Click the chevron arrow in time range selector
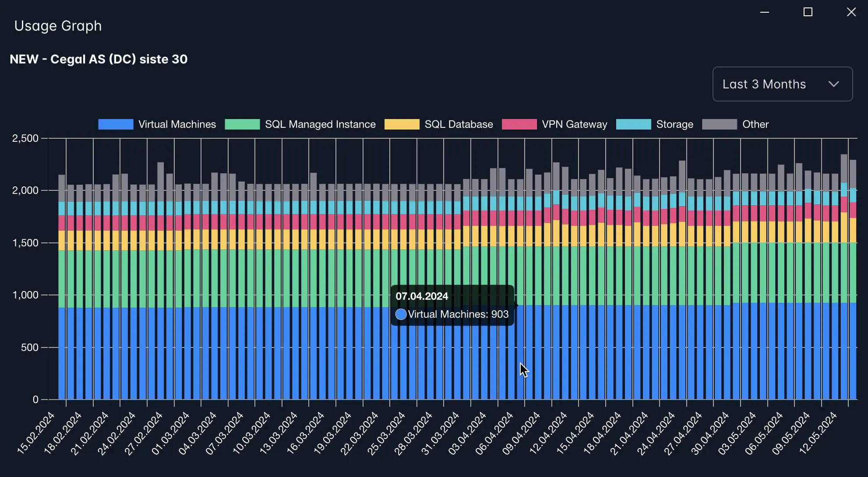Screen dimensions: 868x477 point(833,84)
